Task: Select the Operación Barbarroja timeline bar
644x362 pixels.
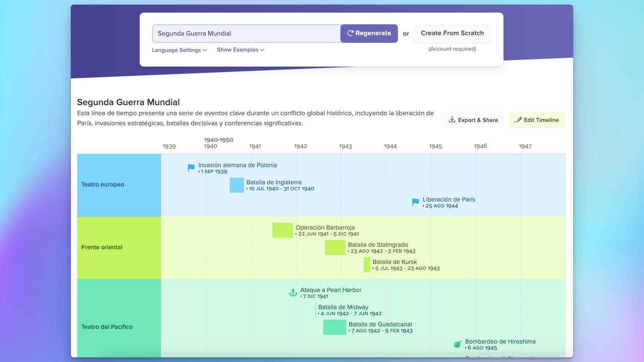Action: (283, 230)
